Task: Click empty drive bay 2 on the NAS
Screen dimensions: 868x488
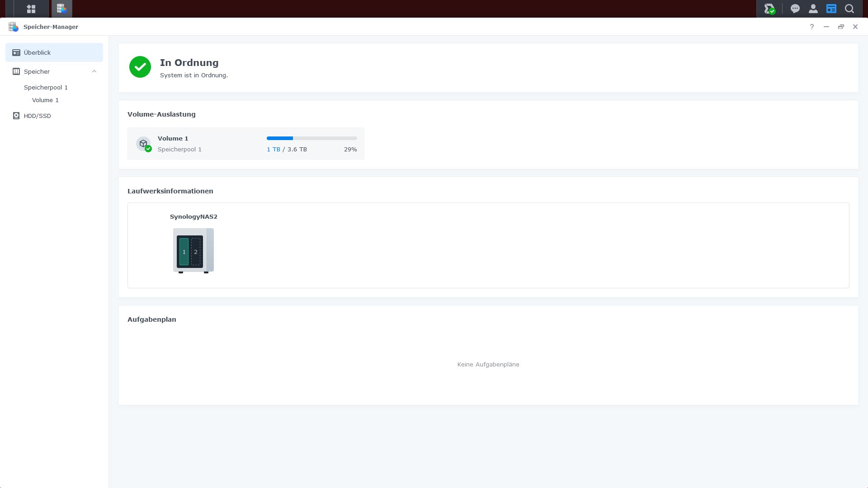Action: point(196,252)
